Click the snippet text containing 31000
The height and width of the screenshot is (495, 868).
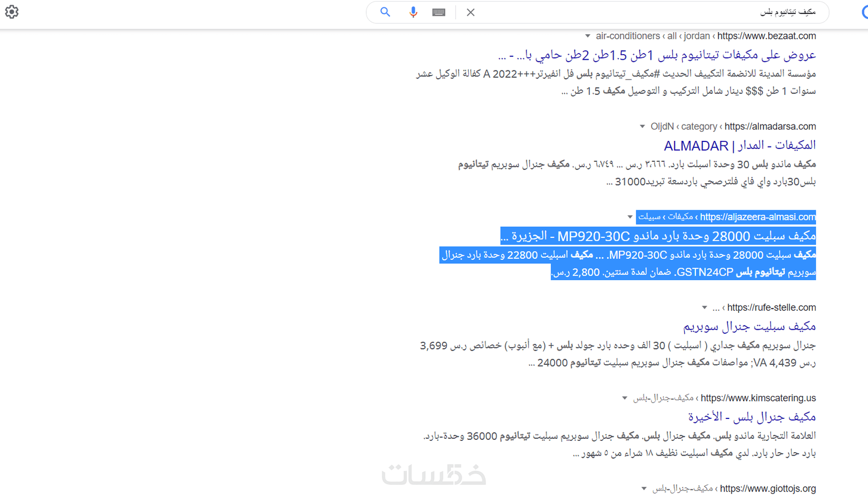tap(711, 182)
